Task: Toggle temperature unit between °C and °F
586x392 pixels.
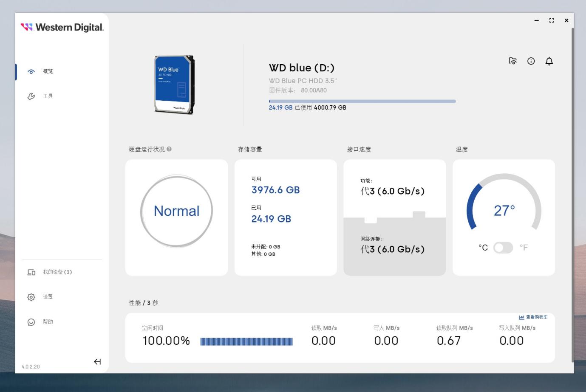Action: tap(503, 248)
